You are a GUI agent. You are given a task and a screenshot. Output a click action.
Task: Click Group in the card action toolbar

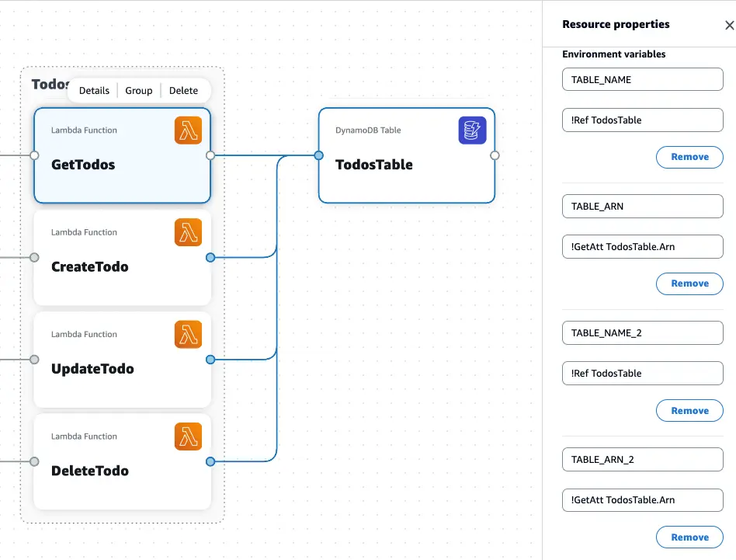click(x=138, y=90)
